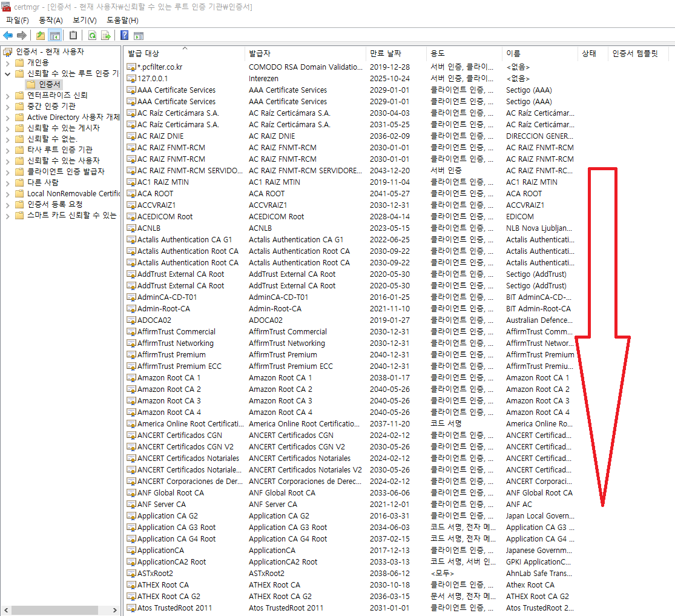This screenshot has width=675, height=616.
Task: Click the gray Forward arrow in toolbar
Action: coord(22,35)
